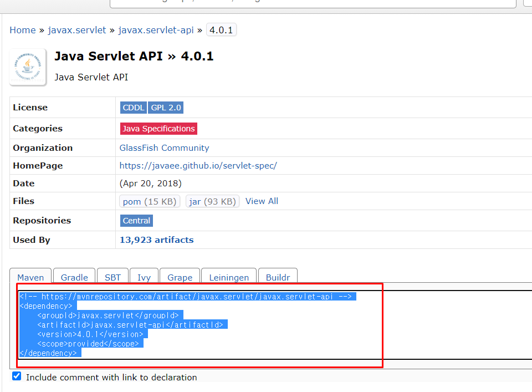
Task: Download the pom (15 KB) file
Action: click(x=150, y=201)
